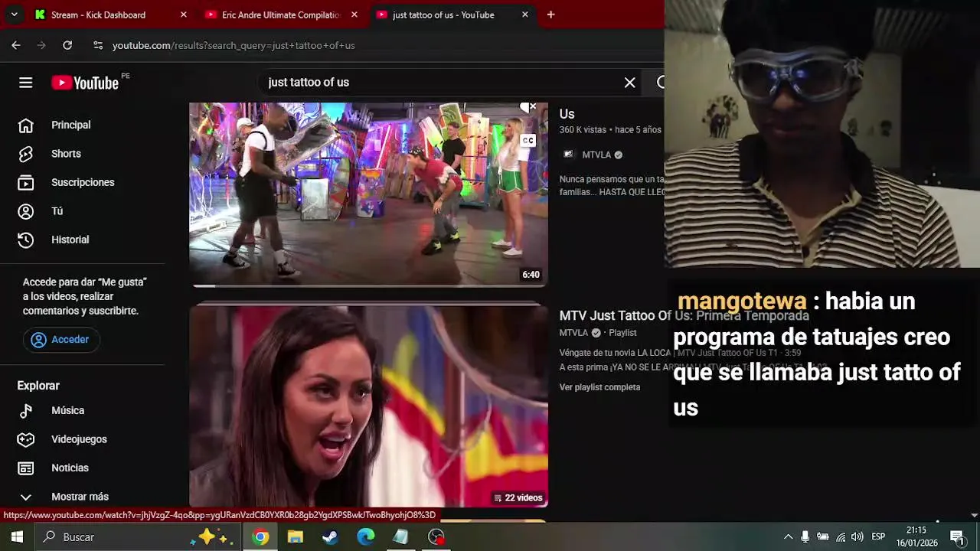Open OBS Studio from the taskbar
This screenshot has height=551, width=980.
[x=436, y=537]
